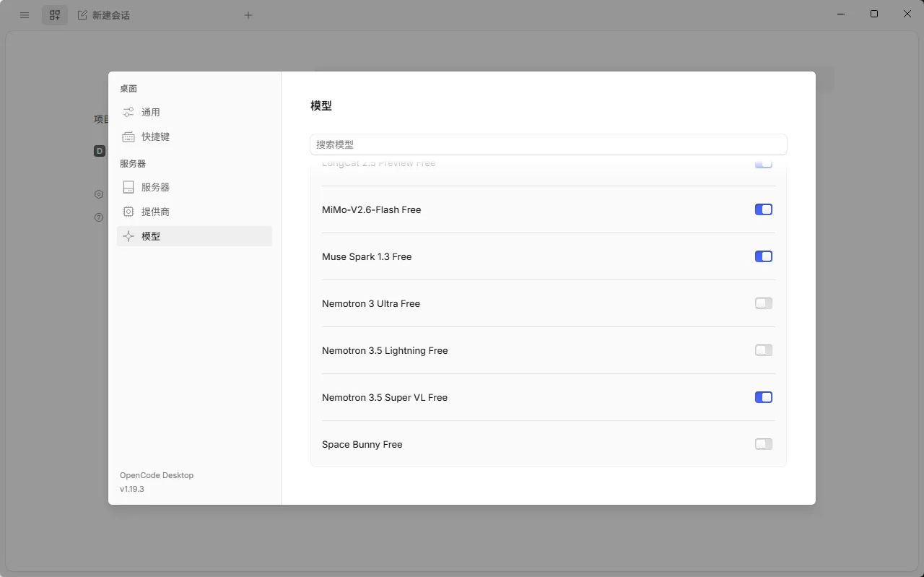Open the 通用 settings section
Viewport: 924px width, 577px height.
tap(194, 112)
